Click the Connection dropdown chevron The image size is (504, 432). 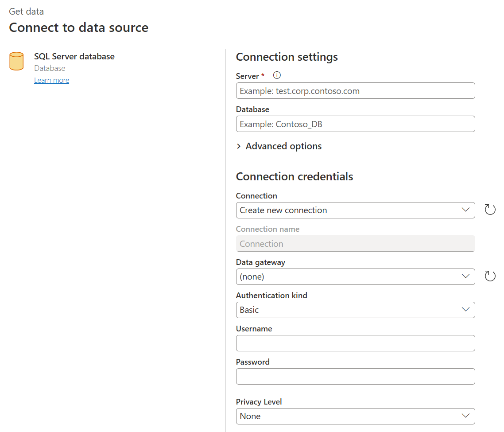pyautogui.click(x=465, y=210)
